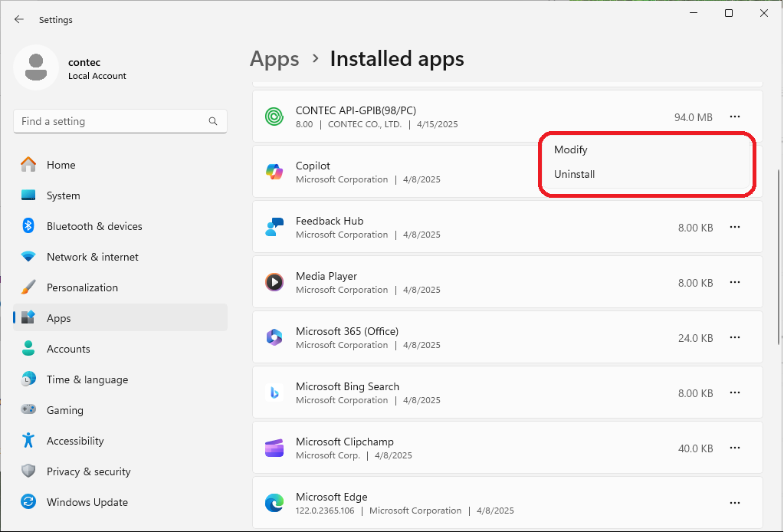Screen dimensions: 784x532
Task: Click the Edge version 122.0.2365.106 text
Action: click(325, 511)
